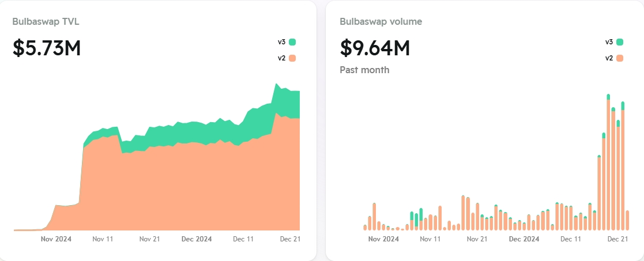Click the v3 label in TVL legend

(282, 42)
